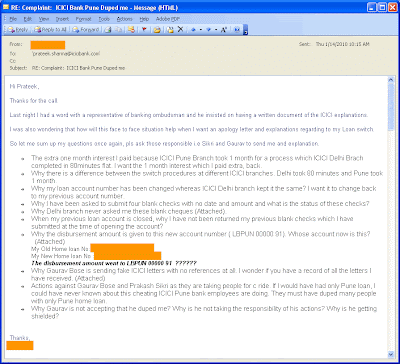The image size is (400, 364).
Task: Click the font size A icon
Action: pyautogui.click(x=224, y=30)
